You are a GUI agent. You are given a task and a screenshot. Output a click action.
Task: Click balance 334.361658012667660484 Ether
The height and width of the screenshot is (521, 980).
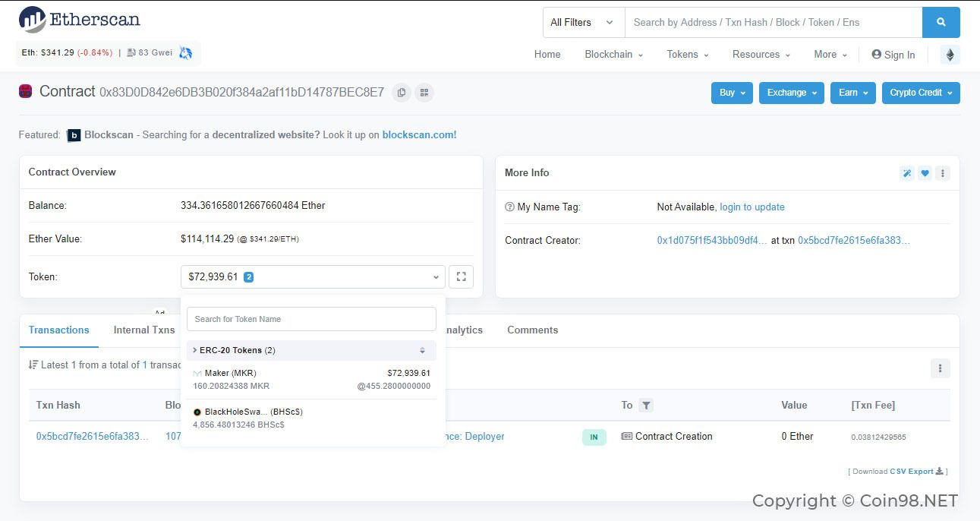tap(253, 206)
